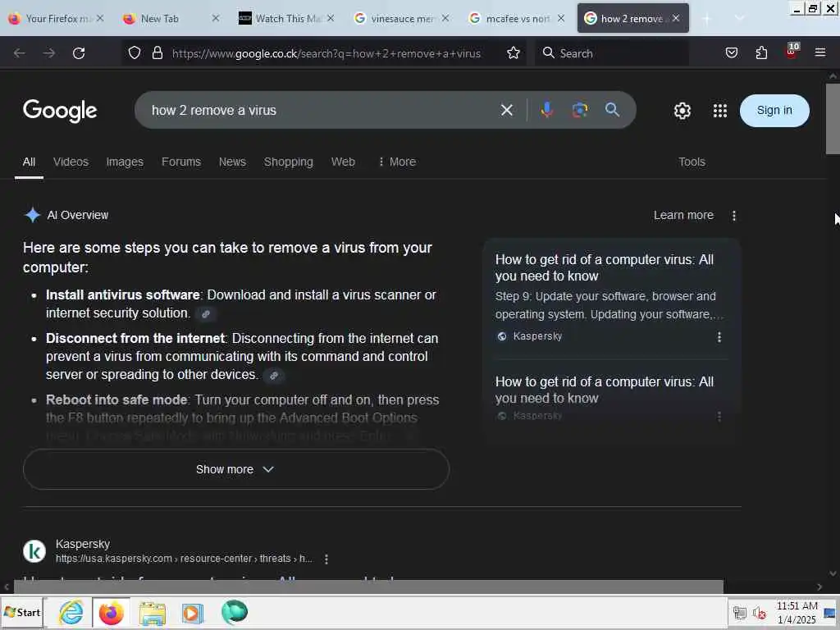Viewport: 840px width, 630px height.
Task: Click the horizontal scrollbar thumb
Action: tap(368, 587)
